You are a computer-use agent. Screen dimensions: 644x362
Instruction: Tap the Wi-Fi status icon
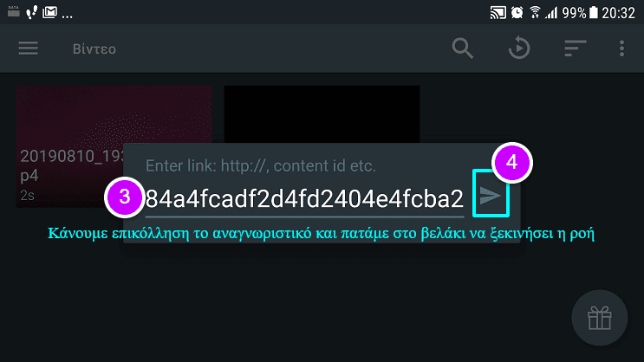535,12
